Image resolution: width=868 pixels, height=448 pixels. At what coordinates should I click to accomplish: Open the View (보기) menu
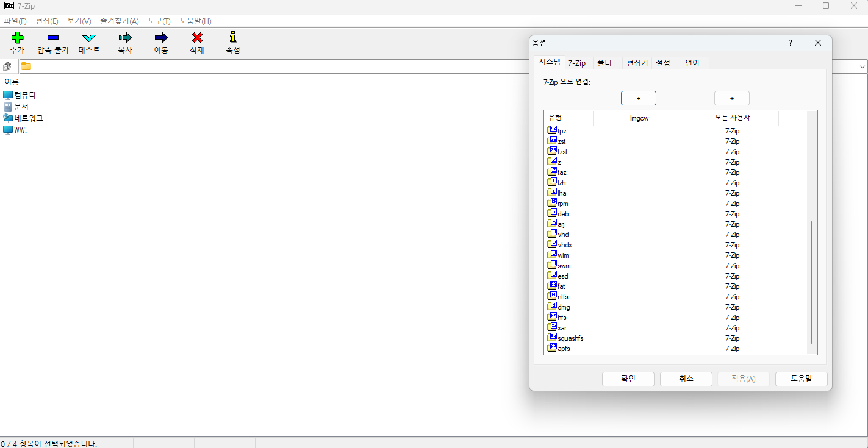coord(79,21)
